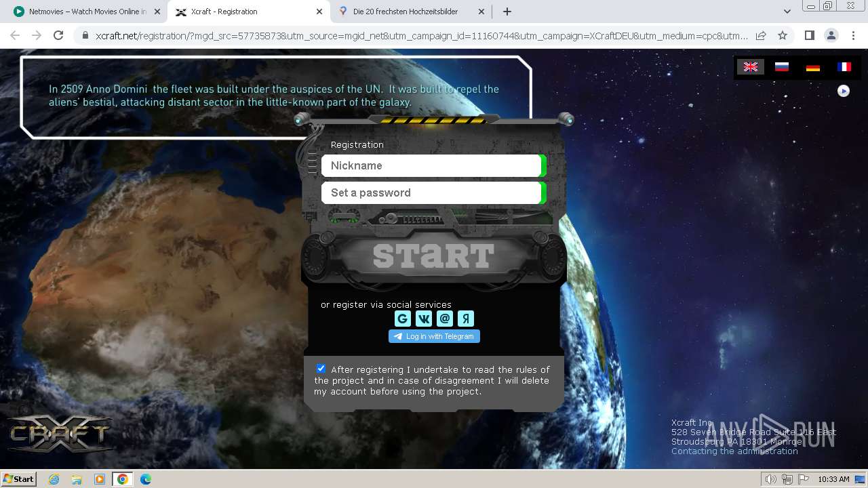Screen dimensions: 868x488
Task: Close the Netmovies tab
Action: click(x=157, y=12)
